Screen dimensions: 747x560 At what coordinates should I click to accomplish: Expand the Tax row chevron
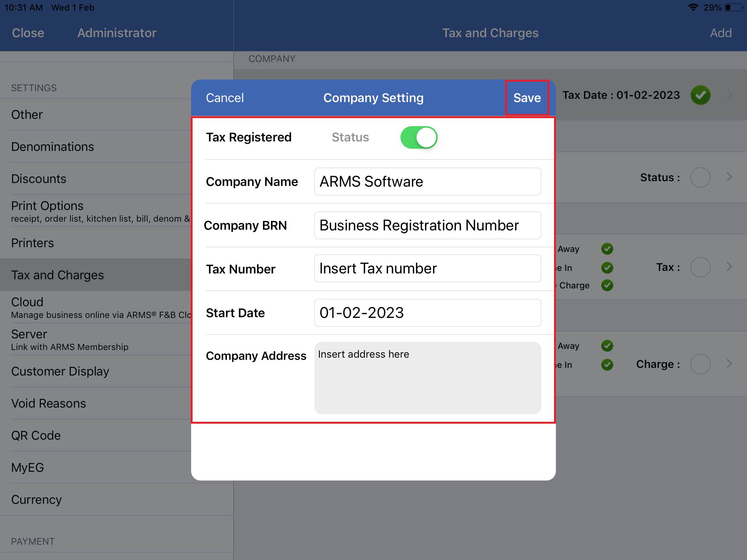pos(729,267)
